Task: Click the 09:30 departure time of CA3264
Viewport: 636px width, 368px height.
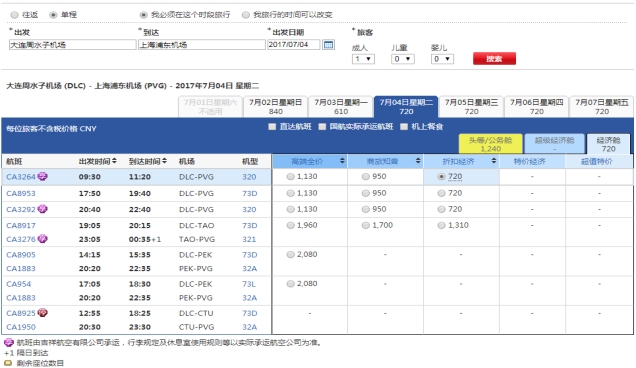Action: (90, 177)
